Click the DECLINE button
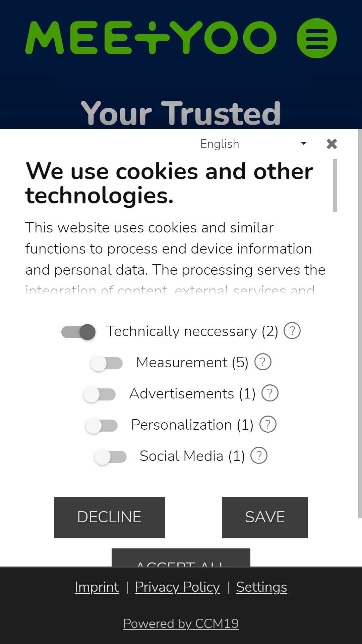 tap(110, 518)
